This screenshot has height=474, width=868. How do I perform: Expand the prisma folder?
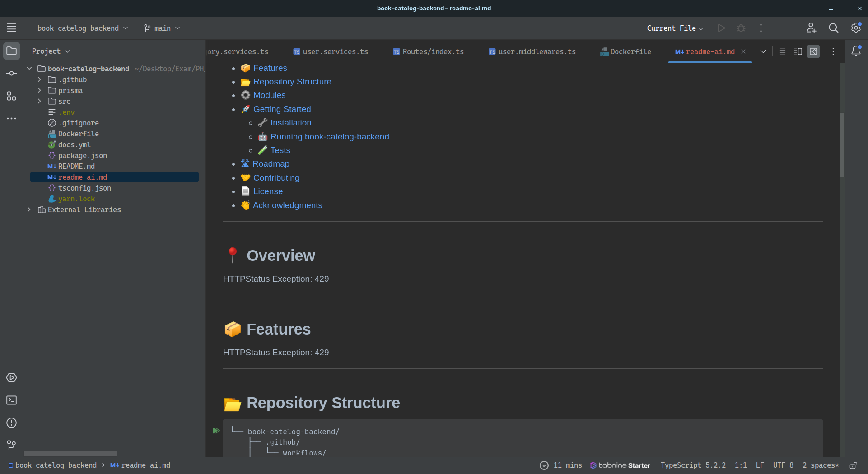(x=39, y=90)
